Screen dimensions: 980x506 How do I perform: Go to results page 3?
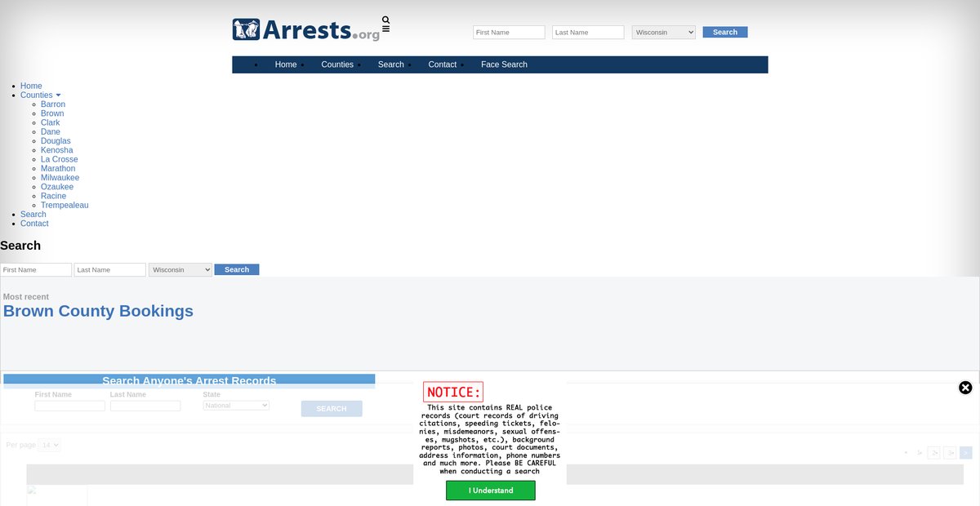tap(950, 452)
